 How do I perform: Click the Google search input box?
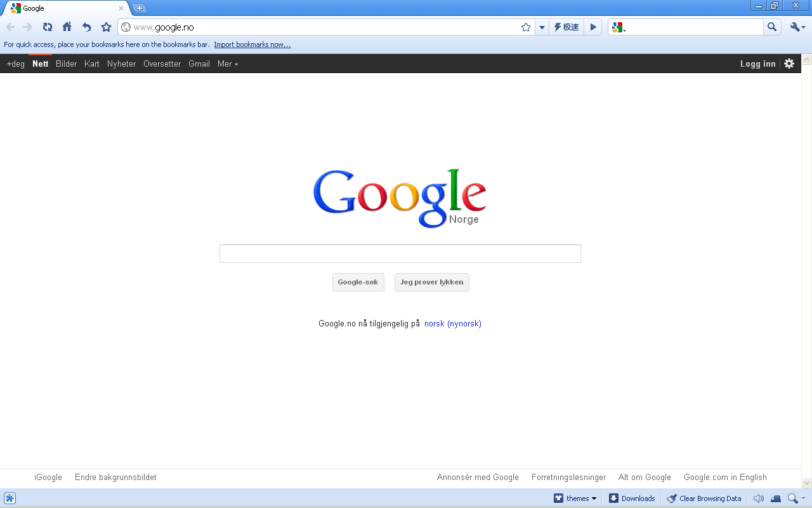400,253
